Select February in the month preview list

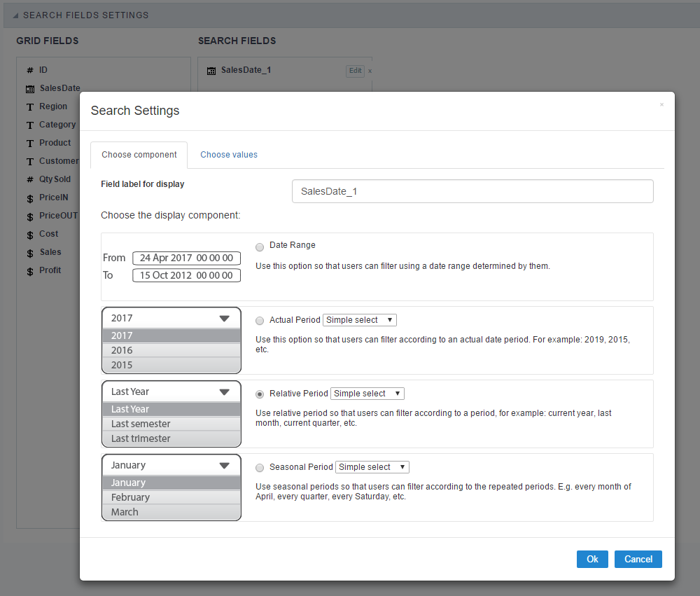171,497
